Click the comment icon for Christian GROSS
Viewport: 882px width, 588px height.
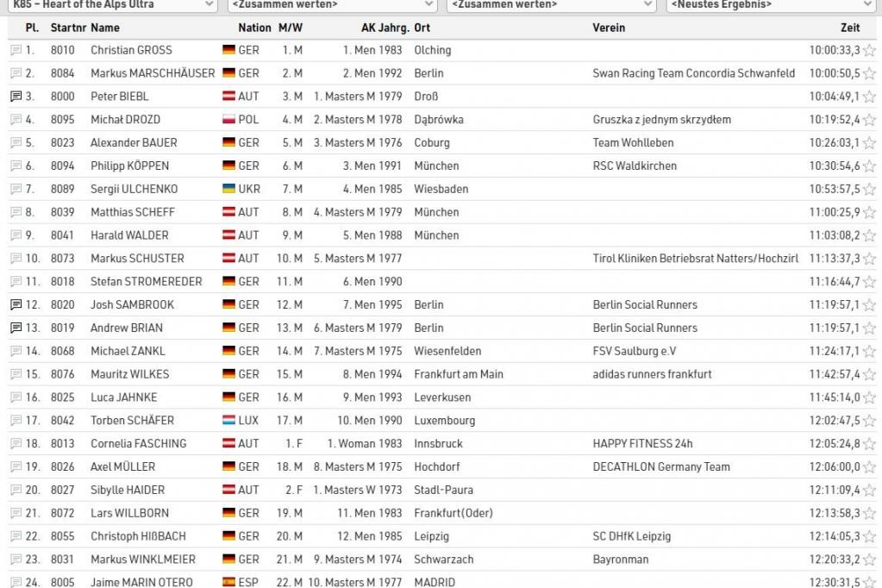point(16,50)
